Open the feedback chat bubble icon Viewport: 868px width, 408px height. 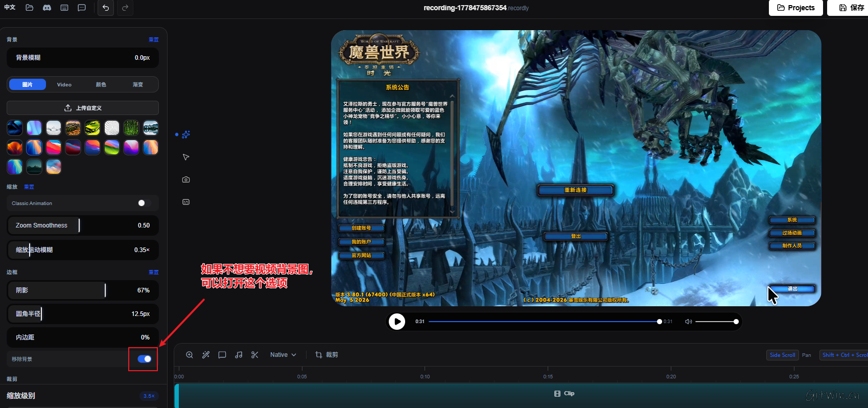pos(82,8)
